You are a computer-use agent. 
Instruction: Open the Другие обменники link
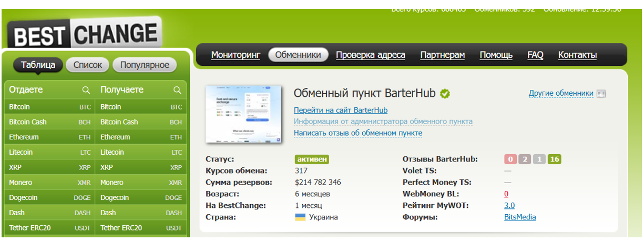tap(561, 94)
